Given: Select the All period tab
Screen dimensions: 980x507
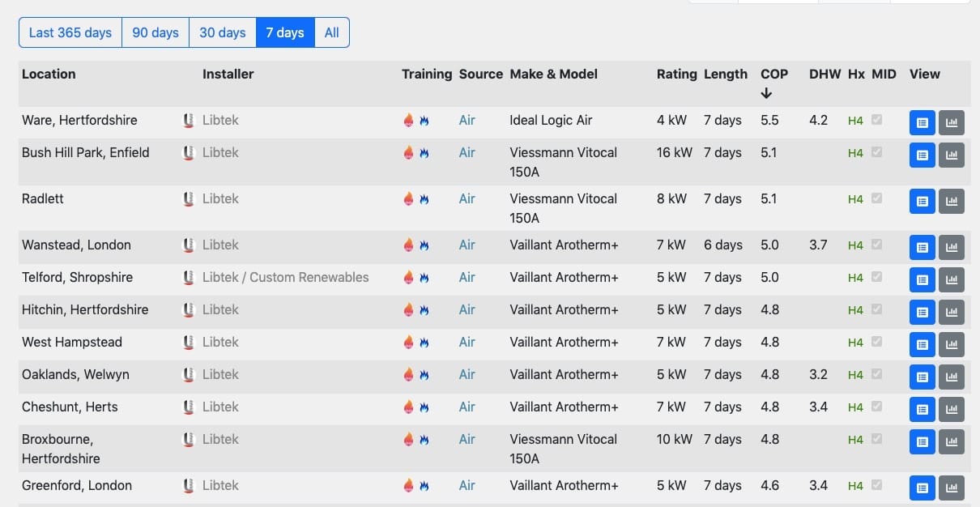Looking at the screenshot, I should coord(332,32).
